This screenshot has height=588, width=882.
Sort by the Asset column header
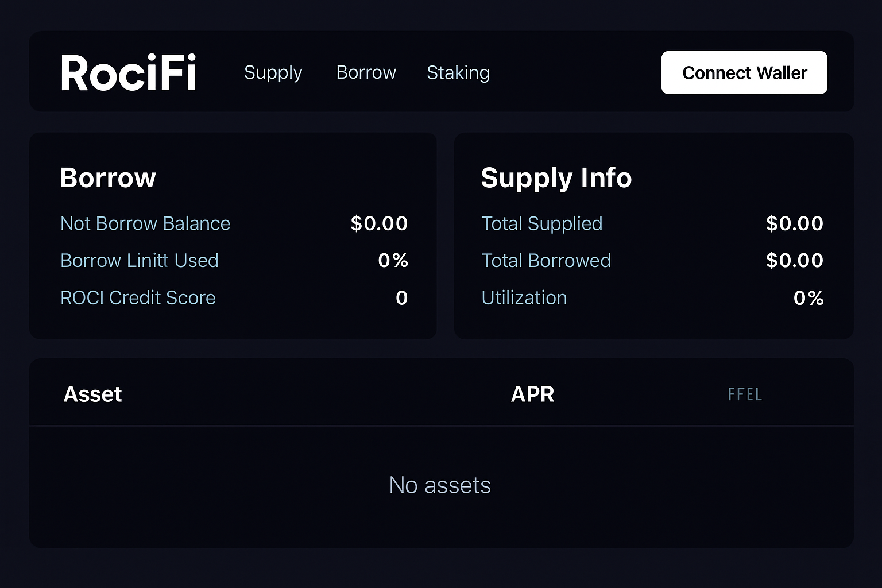[x=92, y=394]
